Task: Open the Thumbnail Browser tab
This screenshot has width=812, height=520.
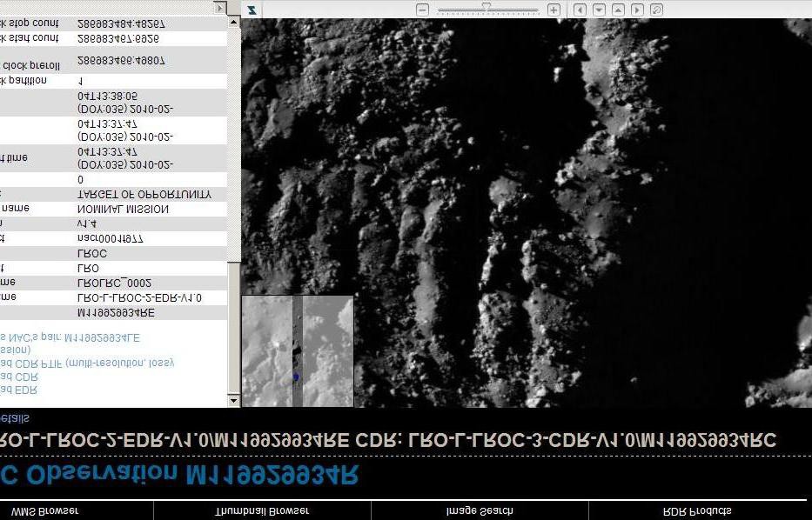Action: coord(262,510)
